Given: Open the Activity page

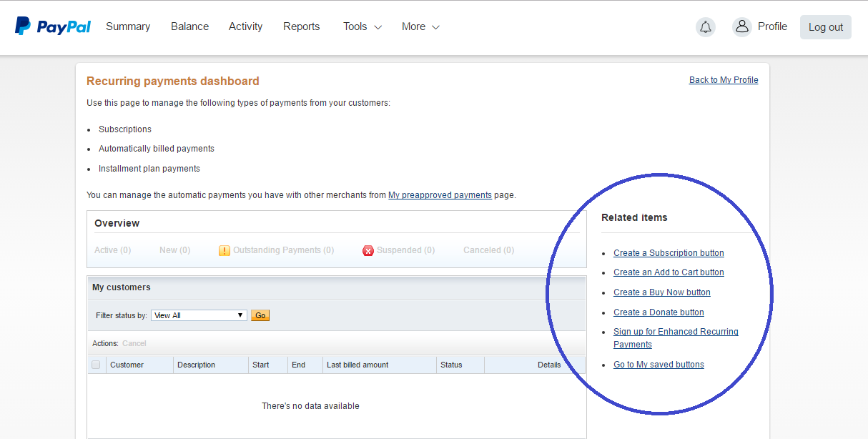Looking at the screenshot, I should click(x=246, y=26).
